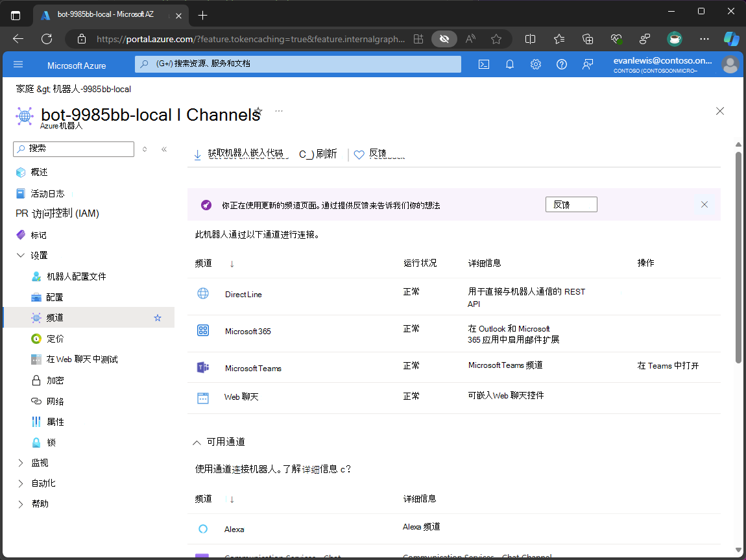Click 获取机器人嵌入代码 toolbar button

point(241,154)
